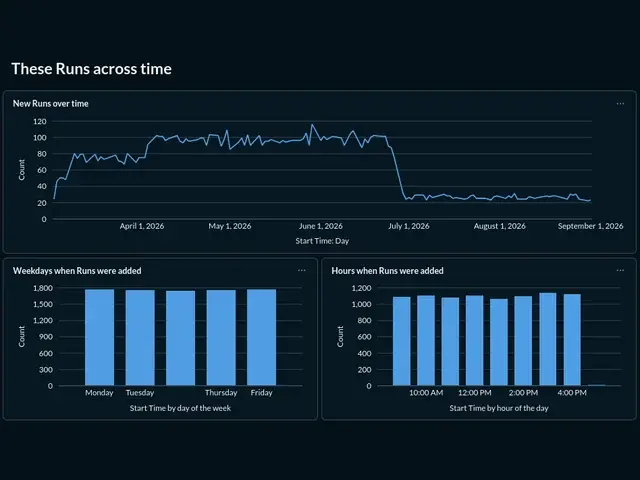This screenshot has height=480, width=640.
Task: Click the Thursday bar in weekdays chart
Action: (221, 338)
